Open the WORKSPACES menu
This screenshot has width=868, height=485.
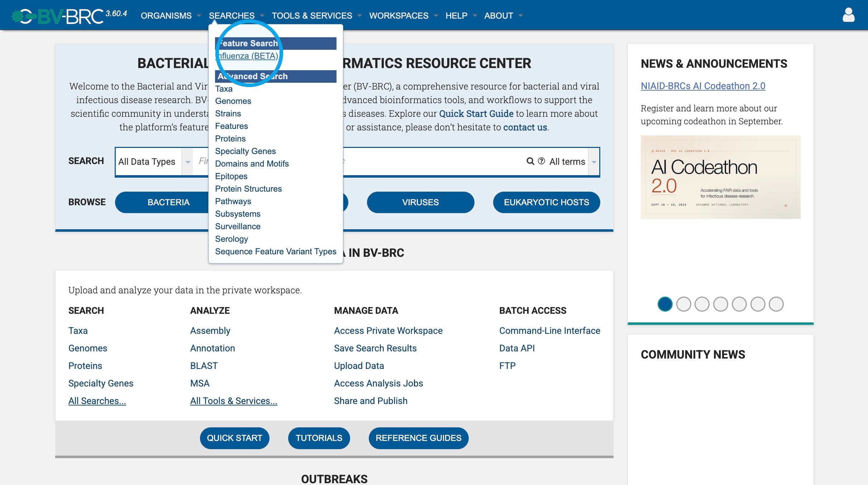point(403,16)
